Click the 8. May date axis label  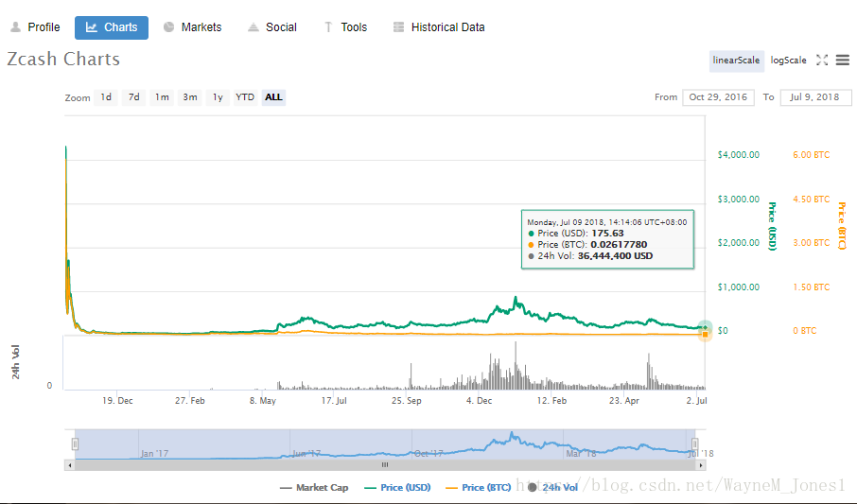pyautogui.click(x=263, y=401)
